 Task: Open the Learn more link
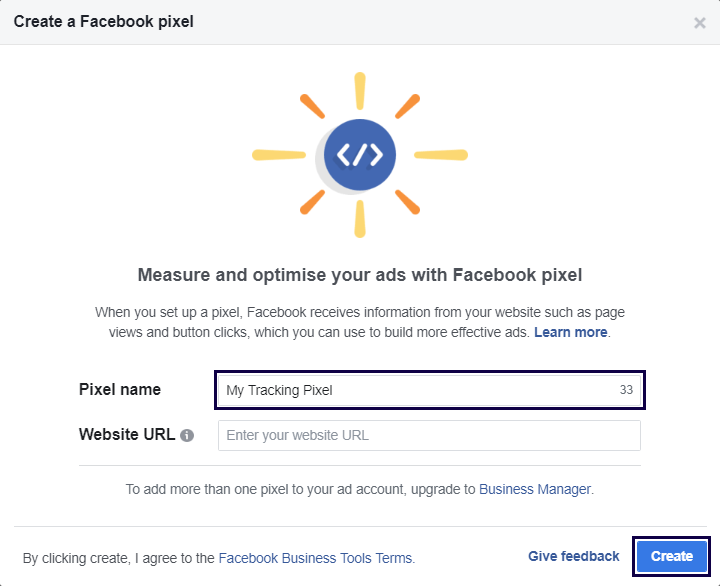[x=570, y=332]
